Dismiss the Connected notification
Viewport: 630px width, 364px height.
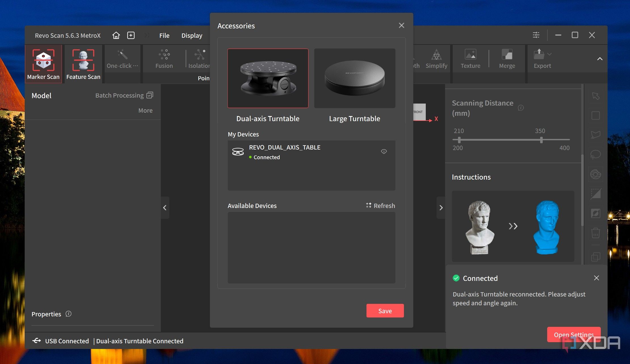click(596, 278)
